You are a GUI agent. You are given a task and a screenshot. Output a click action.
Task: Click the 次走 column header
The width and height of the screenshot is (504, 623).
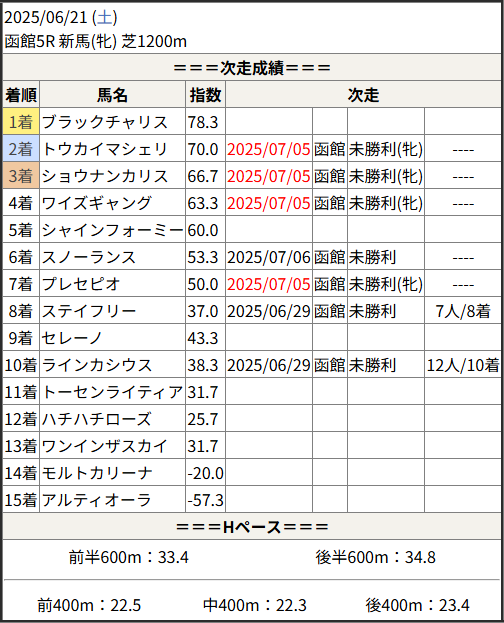[363, 95]
